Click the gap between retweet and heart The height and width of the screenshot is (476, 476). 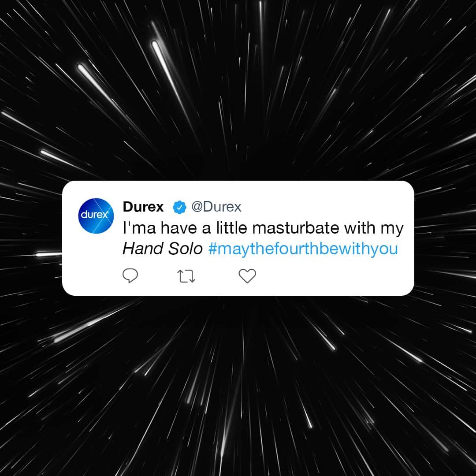coord(217,276)
